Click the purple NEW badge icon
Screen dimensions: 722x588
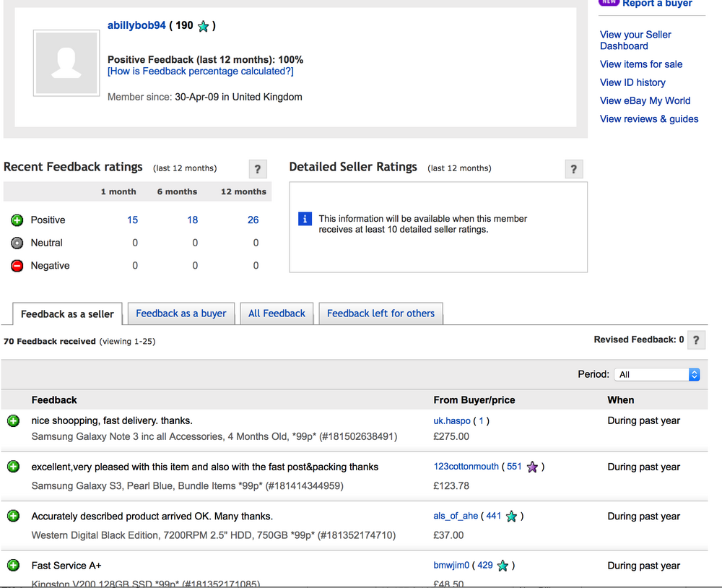tap(609, 3)
